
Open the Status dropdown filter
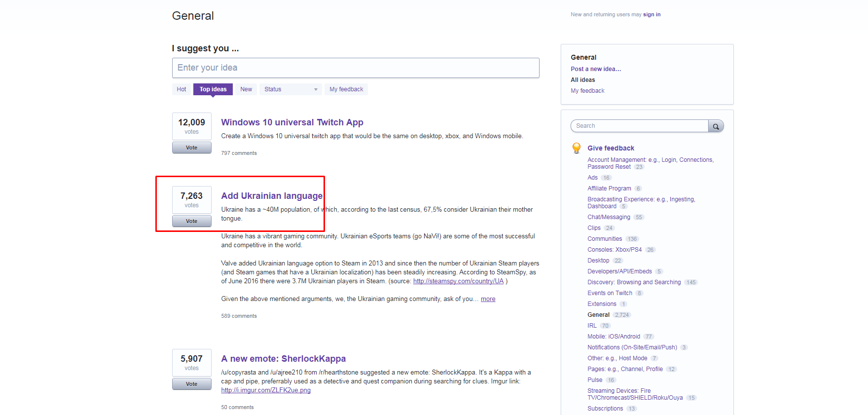pos(290,89)
